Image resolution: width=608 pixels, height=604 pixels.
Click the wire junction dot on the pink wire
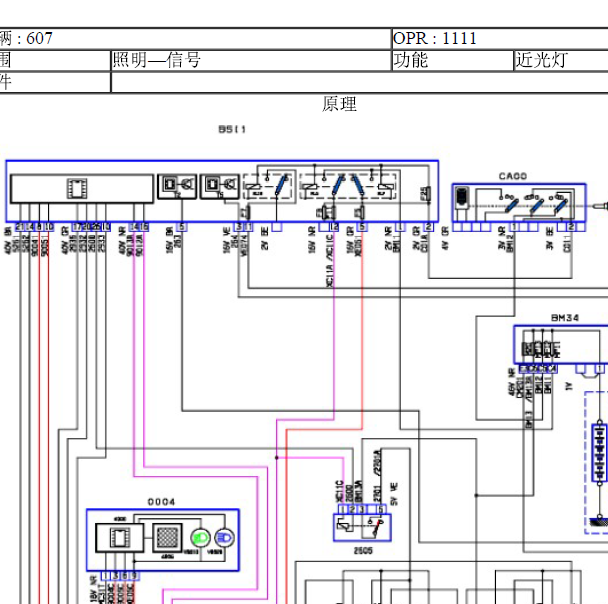click(x=276, y=457)
